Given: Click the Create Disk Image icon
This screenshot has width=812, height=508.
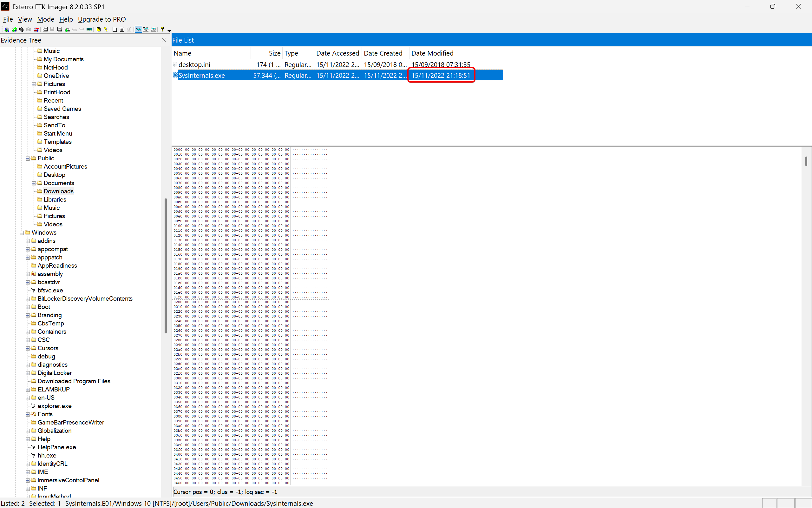Looking at the screenshot, I should point(45,30).
